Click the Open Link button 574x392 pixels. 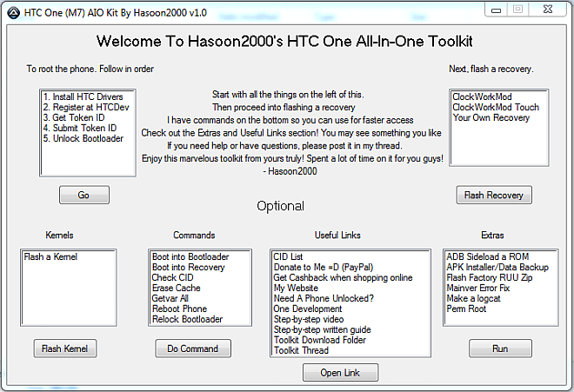coord(340,373)
